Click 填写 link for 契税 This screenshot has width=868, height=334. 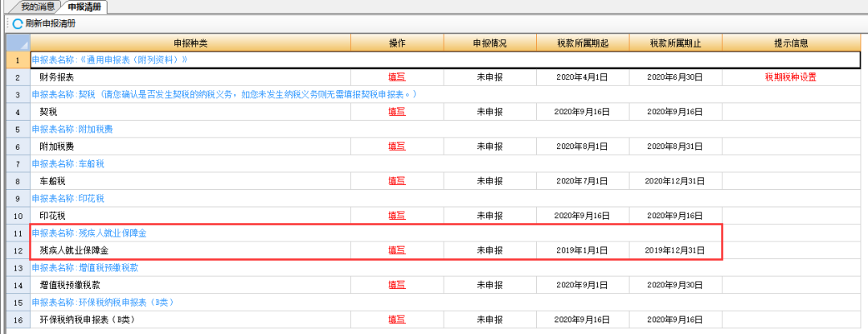397,111
